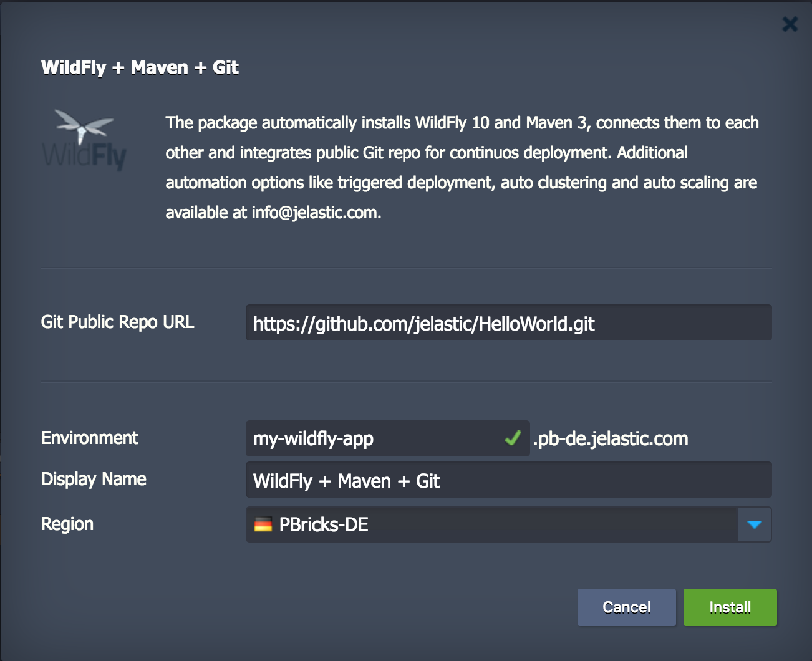Image resolution: width=812 pixels, height=661 pixels.
Task: Focus the Git Public Repo URL field
Action: [508, 322]
